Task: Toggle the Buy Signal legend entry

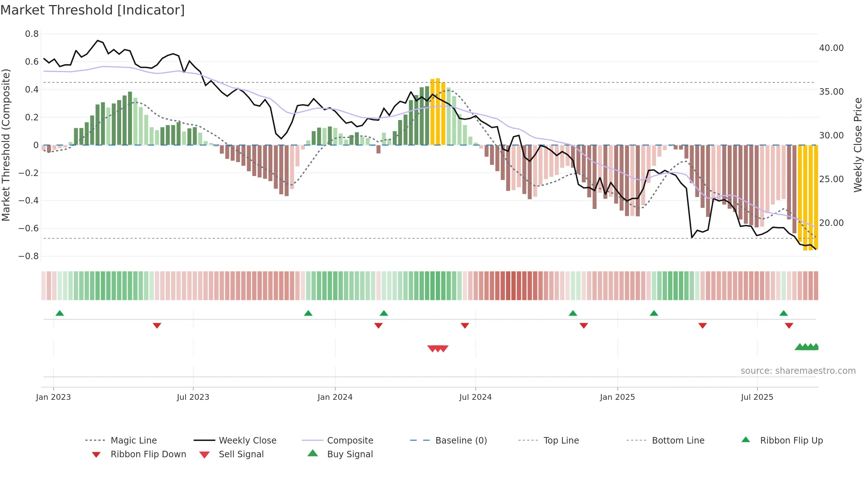Action: coord(340,454)
